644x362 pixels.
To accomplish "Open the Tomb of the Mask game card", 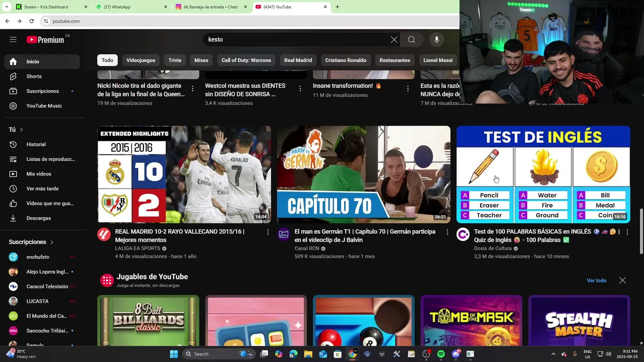I will tap(471, 320).
